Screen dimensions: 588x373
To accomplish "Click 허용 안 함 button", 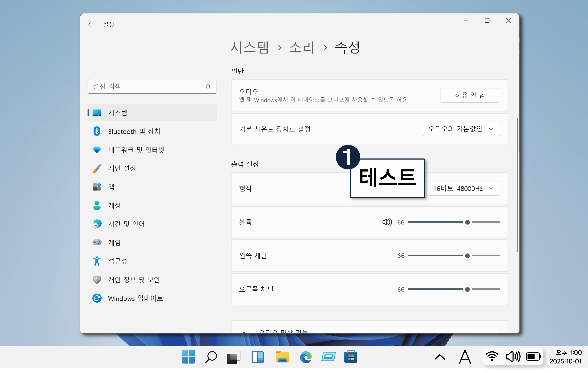I will click(x=470, y=95).
